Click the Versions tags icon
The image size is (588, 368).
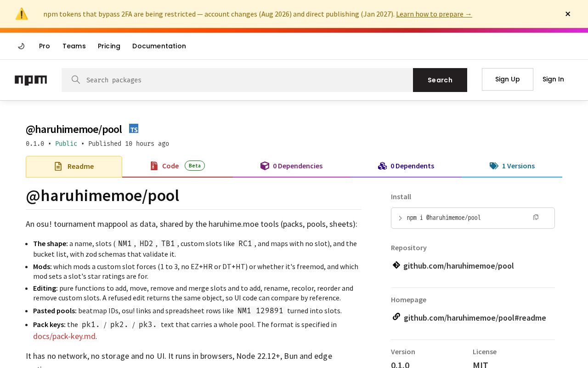coord(494,166)
